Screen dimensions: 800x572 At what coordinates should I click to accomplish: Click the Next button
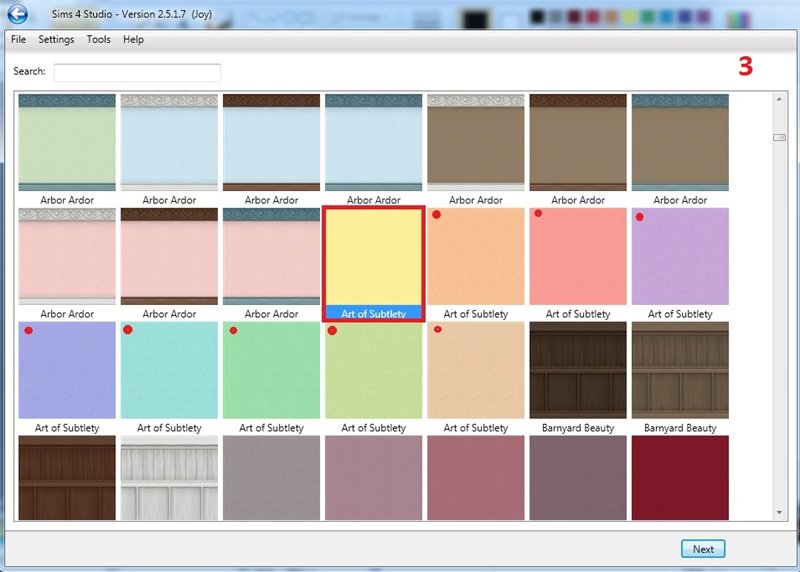pyautogui.click(x=703, y=549)
